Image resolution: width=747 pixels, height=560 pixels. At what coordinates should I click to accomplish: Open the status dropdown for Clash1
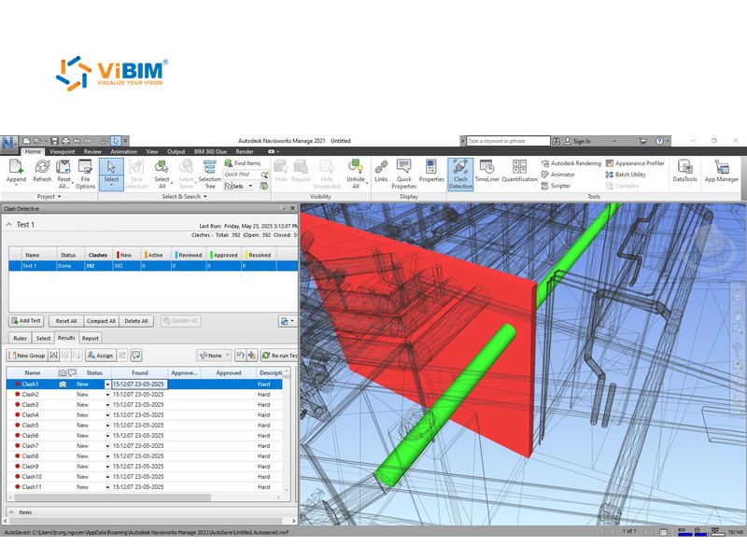point(107,385)
